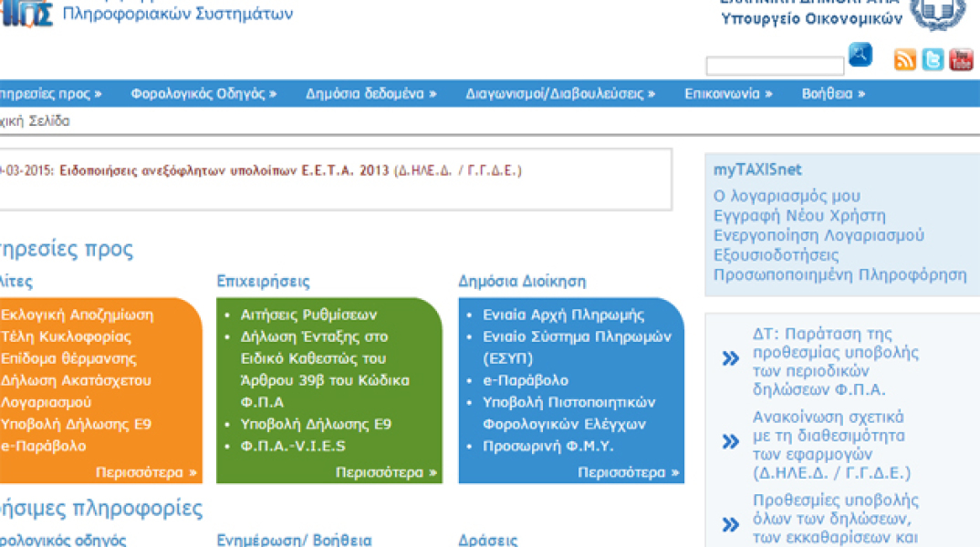The image size is (980, 547).
Task: Open Φ.Π.Α.-V.I.E.S link
Action: pyautogui.click(x=293, y=447)
